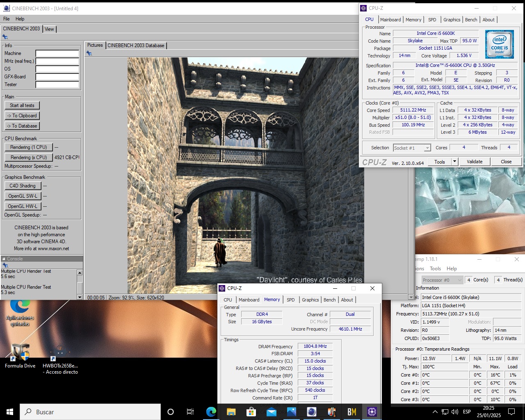
Task: Click the Windows search box Buscar
Action: click(x=90, y=412)
